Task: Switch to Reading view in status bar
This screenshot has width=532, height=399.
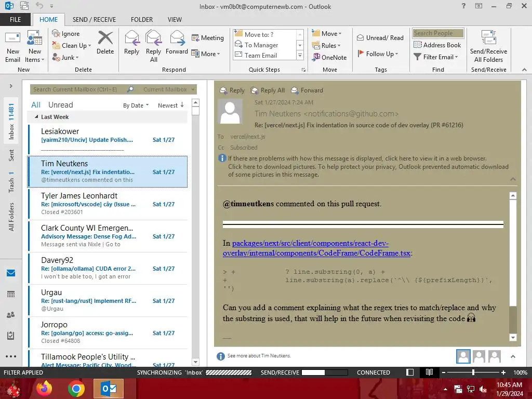Action: tap(429, 372)
